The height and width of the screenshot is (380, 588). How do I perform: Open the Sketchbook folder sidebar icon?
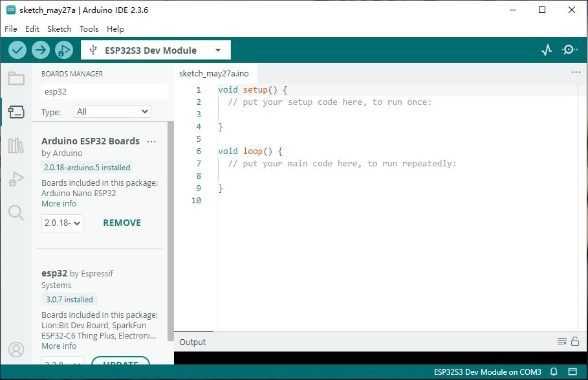click(x=16, y=78)
